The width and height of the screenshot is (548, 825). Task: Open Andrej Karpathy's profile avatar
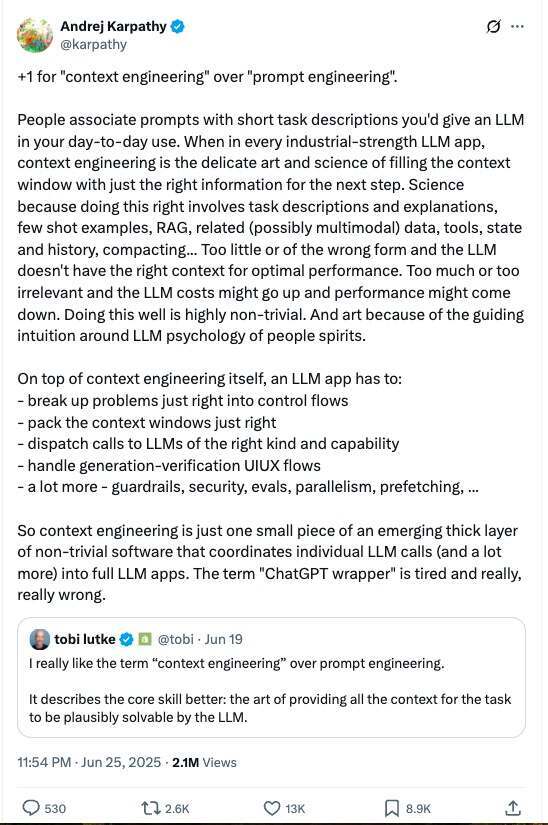pyautogui.click(x=35, y=35)
